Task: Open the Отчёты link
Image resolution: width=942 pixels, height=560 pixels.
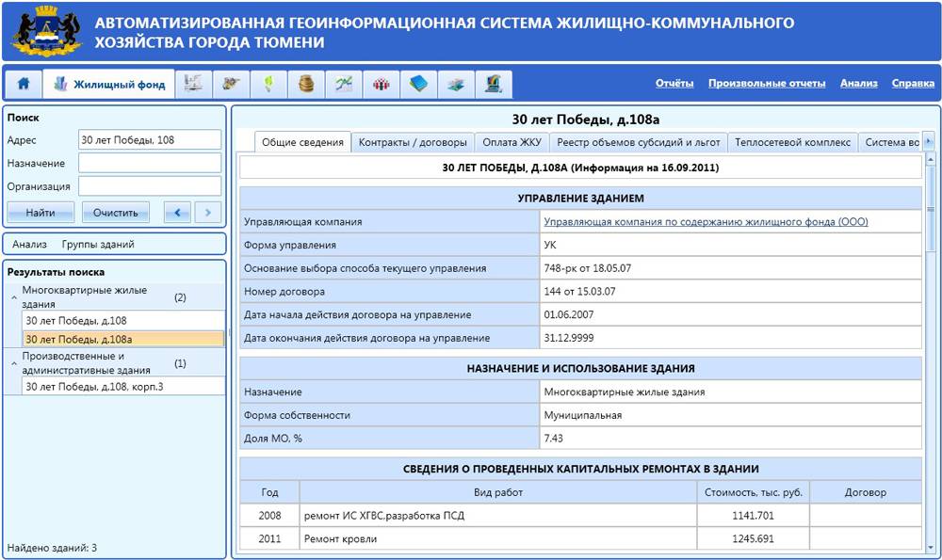Action: 674,84
